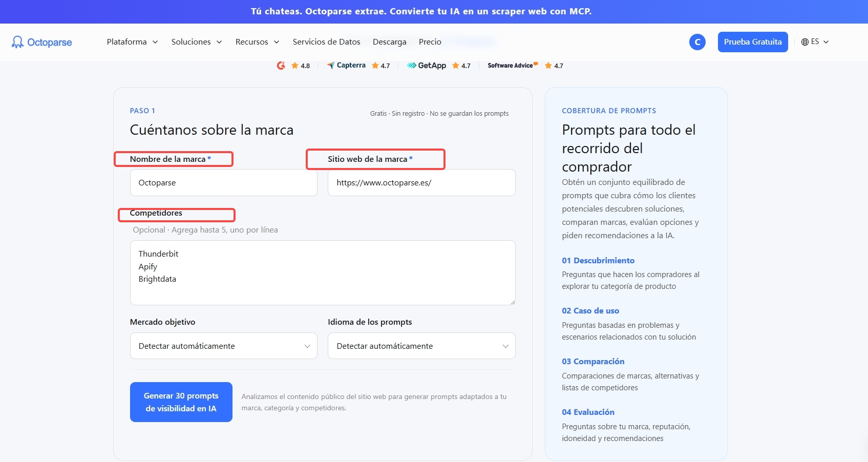Click the "01 Descubrimiento" heading
The height and width of the screenshot is (462, 868).
coord(598,260)
